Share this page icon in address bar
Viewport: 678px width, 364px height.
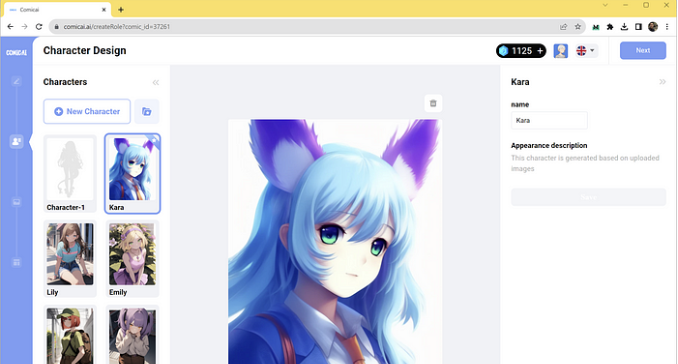coord(563,27)
